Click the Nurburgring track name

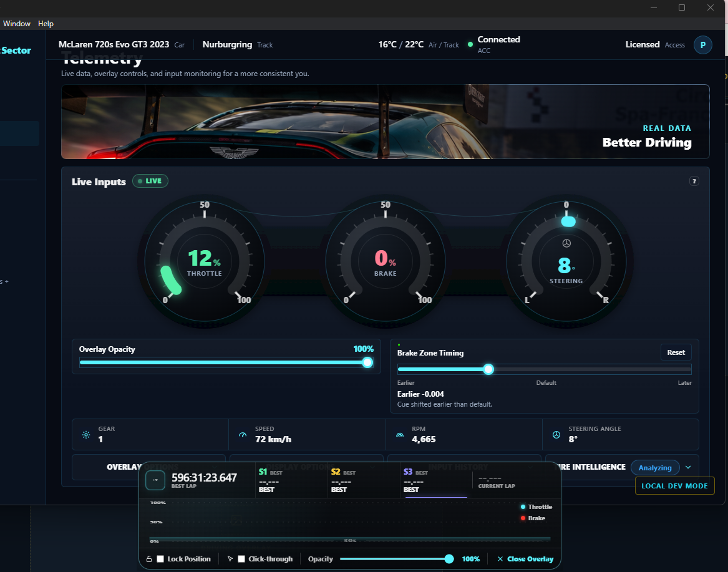[227, 44]
